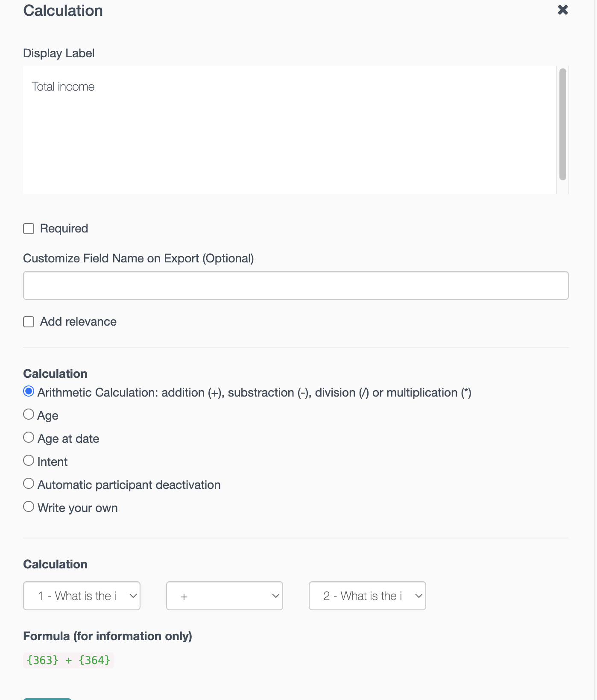Open the second field dropdown (2 - What is the i)

(x=367, y=596)
